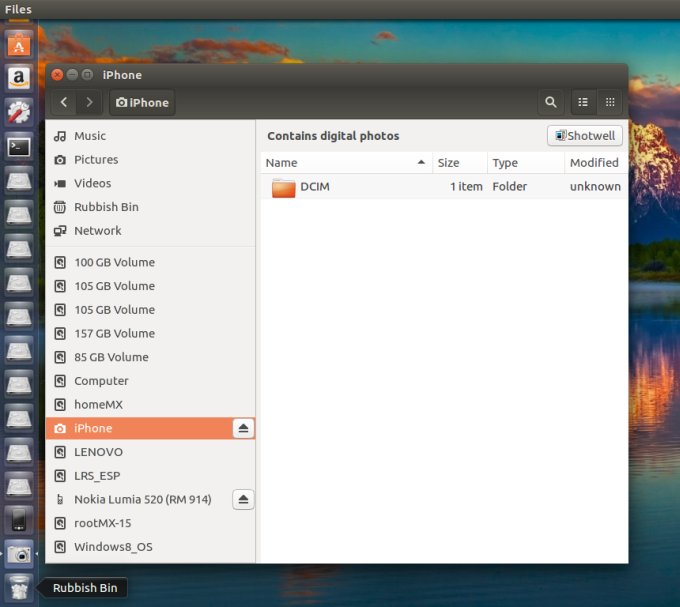The height and width of the screenshot is (607, 680).
Task: Open Music in the sidebar
Action: pyautogui.click(x=90, y=136)
